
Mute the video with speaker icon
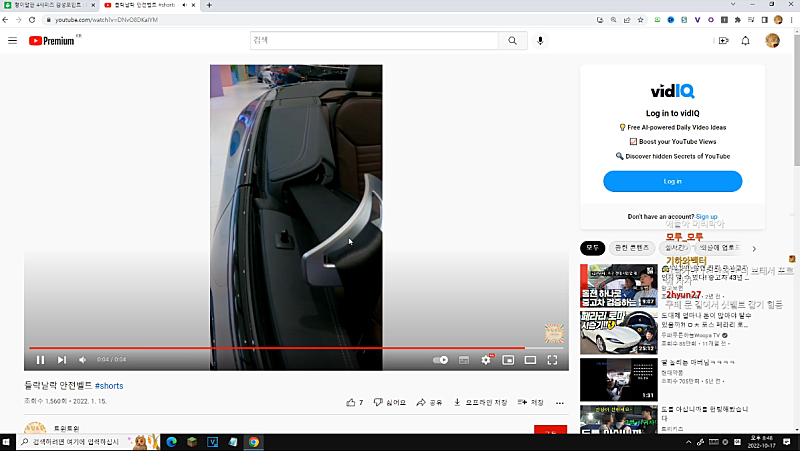coord(82,360)
